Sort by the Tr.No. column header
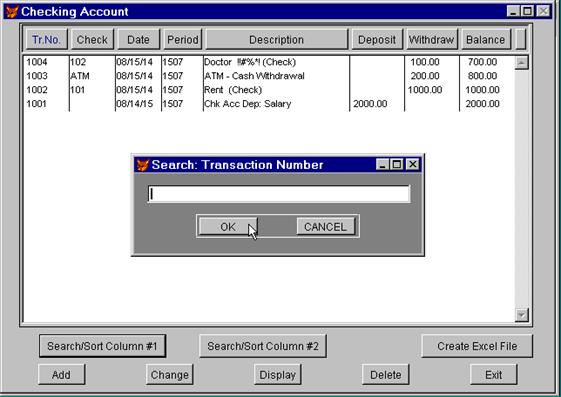 (x=47, y=39)
